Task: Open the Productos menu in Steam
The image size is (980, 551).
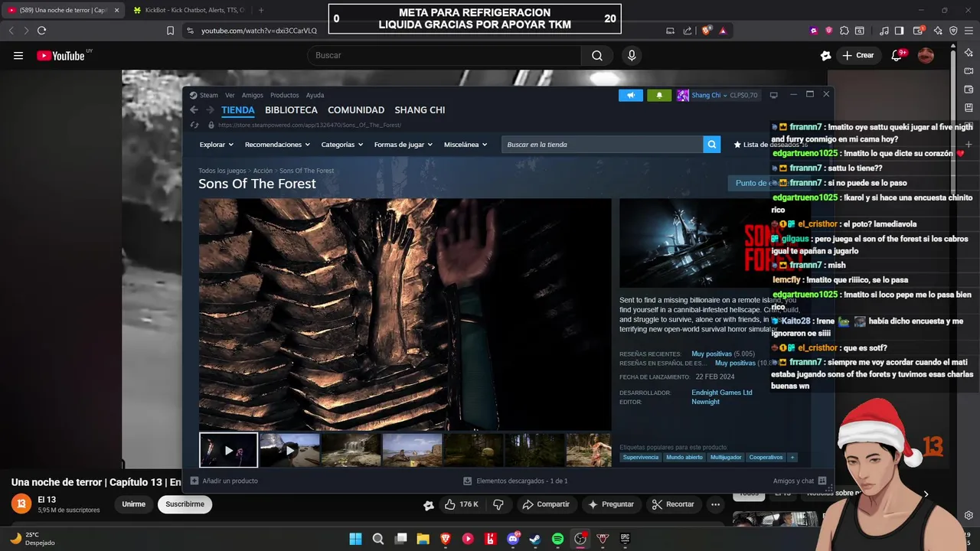Action: tap(284, 95)
